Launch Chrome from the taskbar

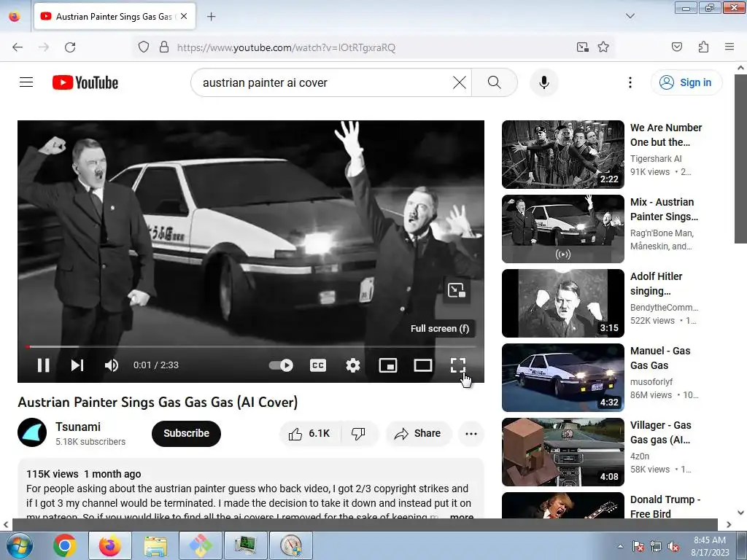tap(65, 545)
